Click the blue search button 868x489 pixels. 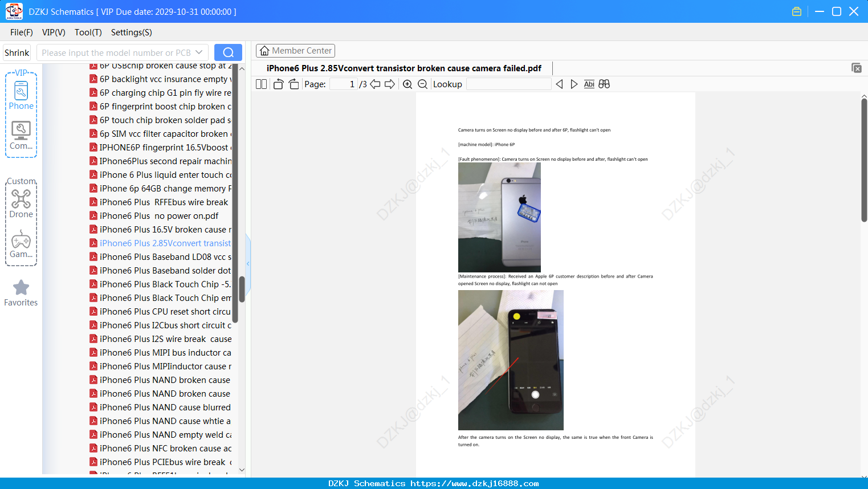pos(228,52)
